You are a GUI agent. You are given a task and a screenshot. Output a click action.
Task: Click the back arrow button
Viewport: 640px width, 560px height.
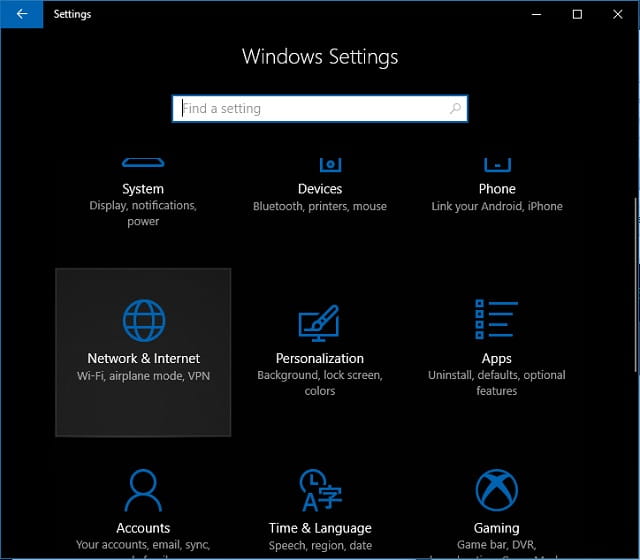[22, 14]
